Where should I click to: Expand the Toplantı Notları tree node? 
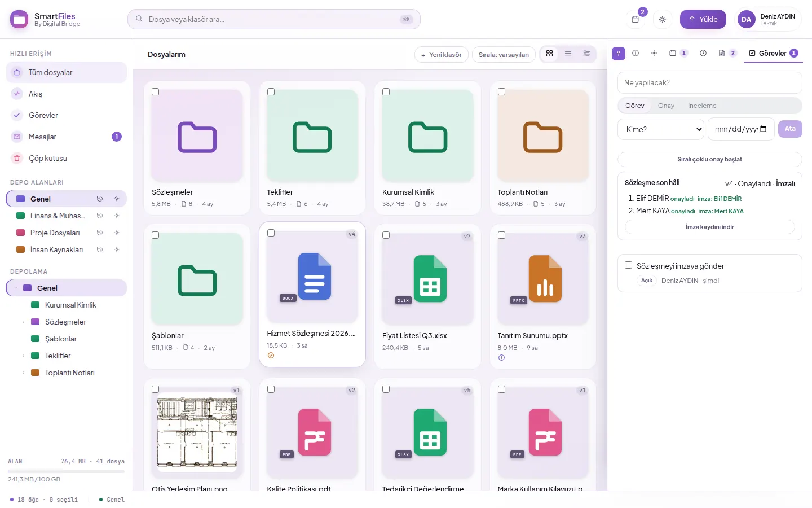23,373
